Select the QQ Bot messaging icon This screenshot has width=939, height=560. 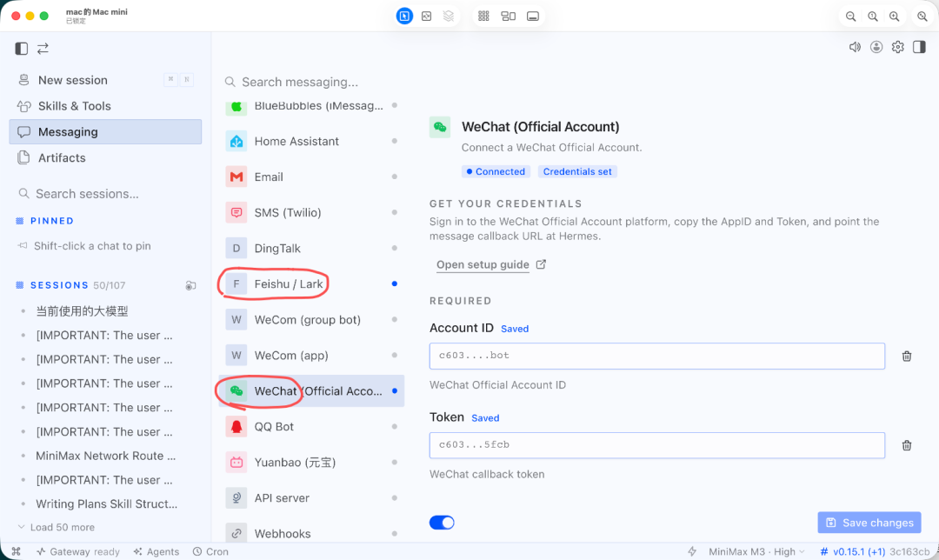click(x=236, y=426)
